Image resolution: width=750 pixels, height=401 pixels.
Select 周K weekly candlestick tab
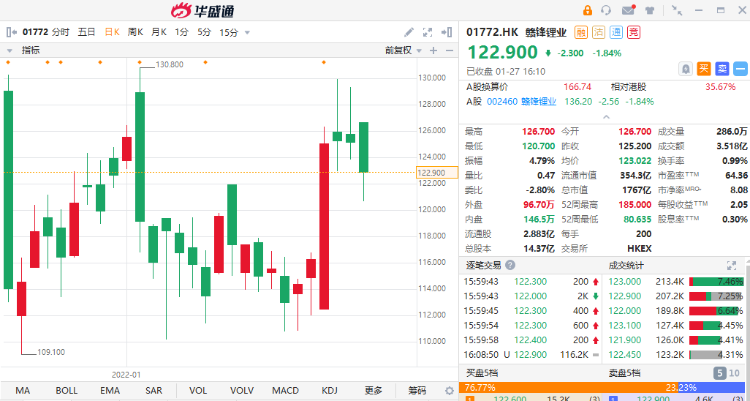pyautogui.click(x=135, y=32)
